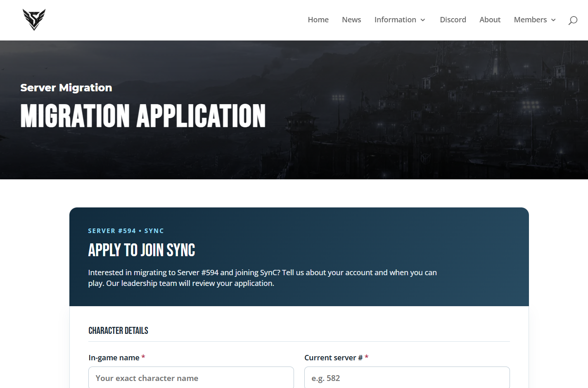The height and width of the screenshot is (388, 588).
Task: Focus the In-game name input field
Action: [191, 378]
